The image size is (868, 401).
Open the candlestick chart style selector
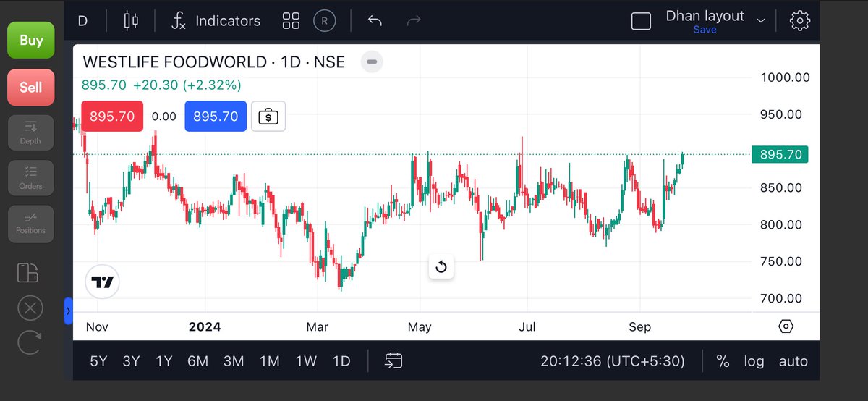(131, 20)
